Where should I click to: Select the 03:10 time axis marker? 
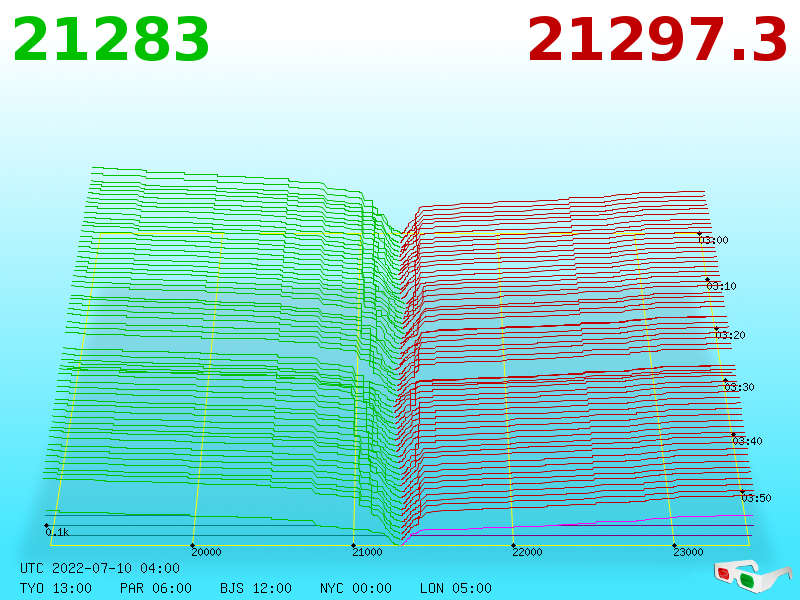pyautogui.click(x=721, y=286)
